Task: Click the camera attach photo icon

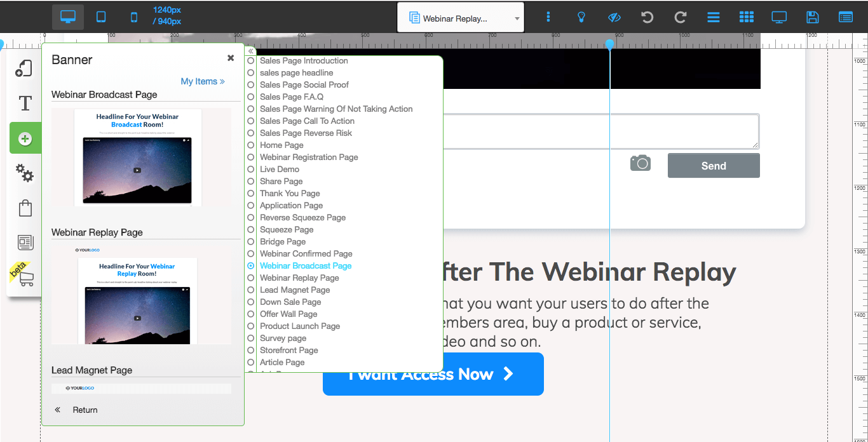Action: [641, 163]
